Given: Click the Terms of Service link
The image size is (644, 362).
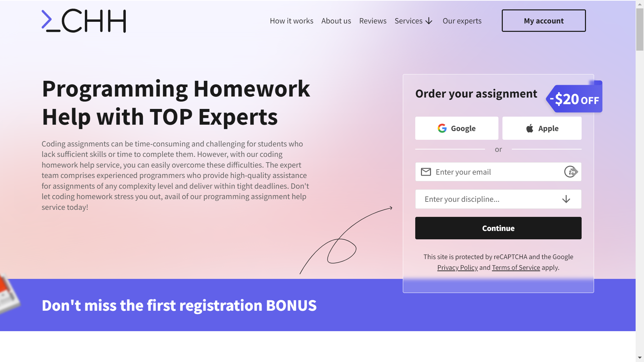Looking at the screenshot, I should (x=516, y=267).
